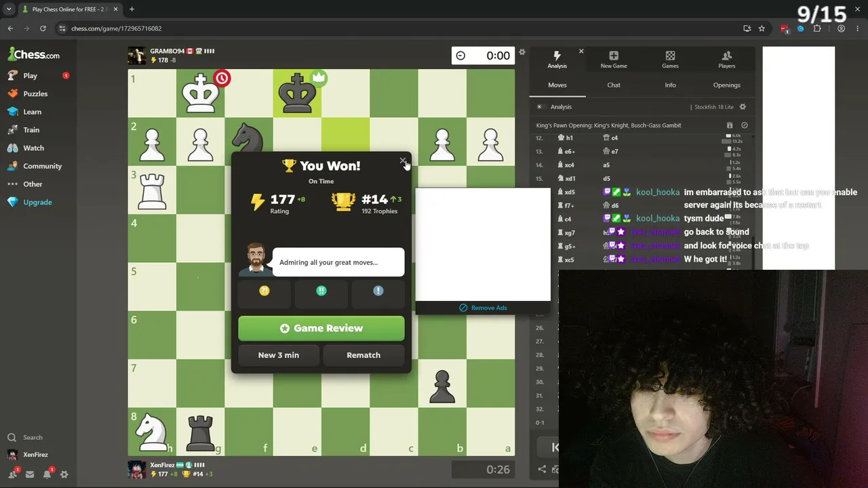This screenshot has height=488, width=868.
Task: Open the Players panel tab
Action: 727,60
